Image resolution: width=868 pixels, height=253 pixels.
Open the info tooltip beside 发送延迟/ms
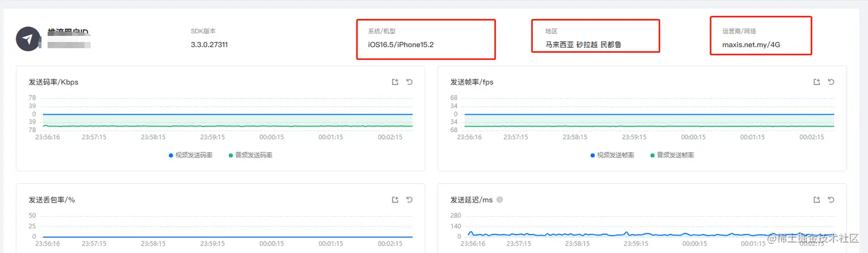click(x=499, y=200)
